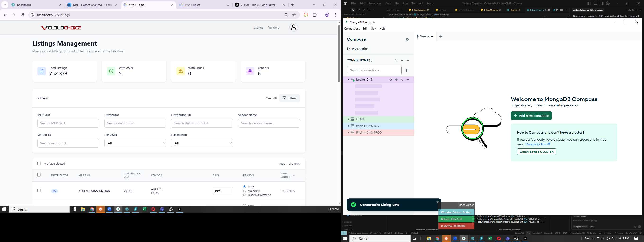
Task: Click the Chrome page vertical scrollbar thumb
Action: [339, 53]
